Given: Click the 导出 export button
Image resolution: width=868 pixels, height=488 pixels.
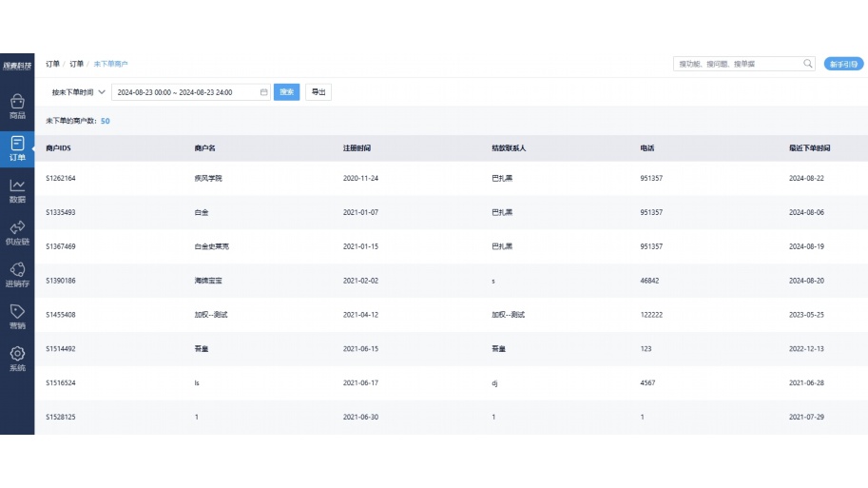Looking at the screenshot, I should point(318,92).
